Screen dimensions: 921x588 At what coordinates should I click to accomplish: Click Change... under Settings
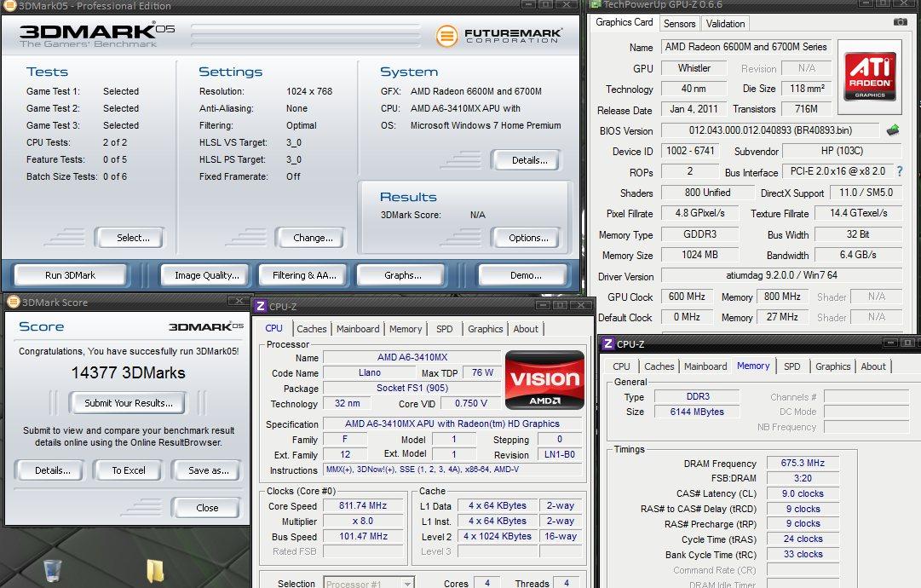pyautogui.click(x=313, y=238)
